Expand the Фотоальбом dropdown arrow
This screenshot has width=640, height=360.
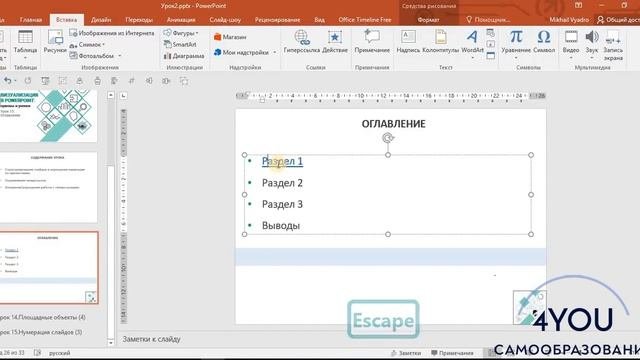pyautogui.click(x=120, y=56)
